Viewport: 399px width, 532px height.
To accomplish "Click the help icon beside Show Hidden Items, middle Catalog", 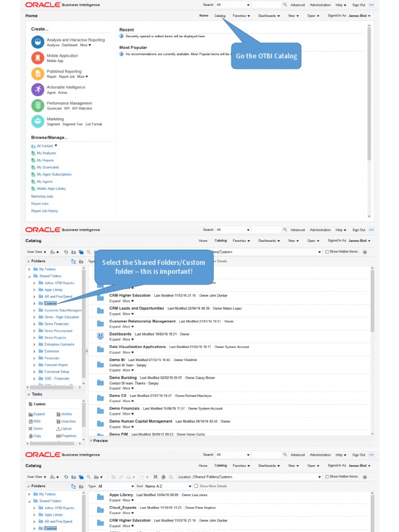I will point(365,252).
